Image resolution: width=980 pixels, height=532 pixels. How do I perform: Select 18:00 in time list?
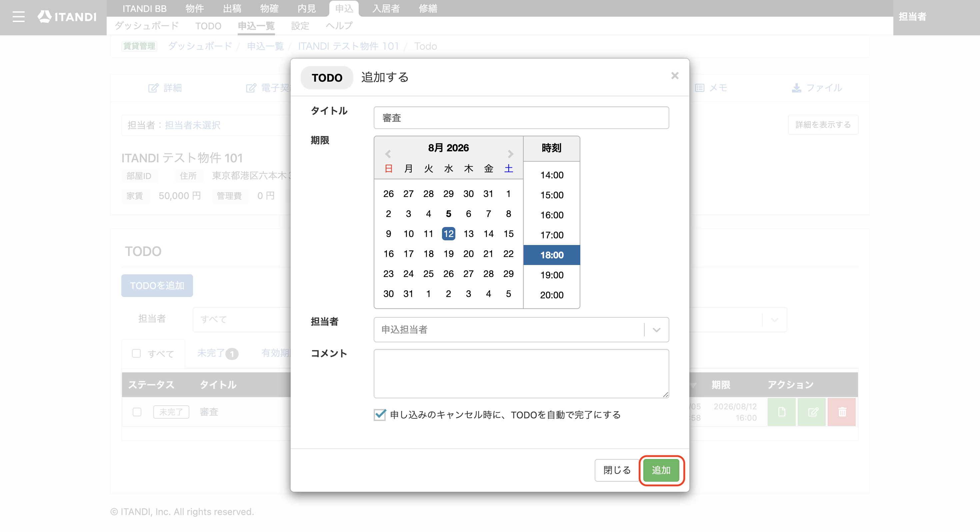pos(552,255)
